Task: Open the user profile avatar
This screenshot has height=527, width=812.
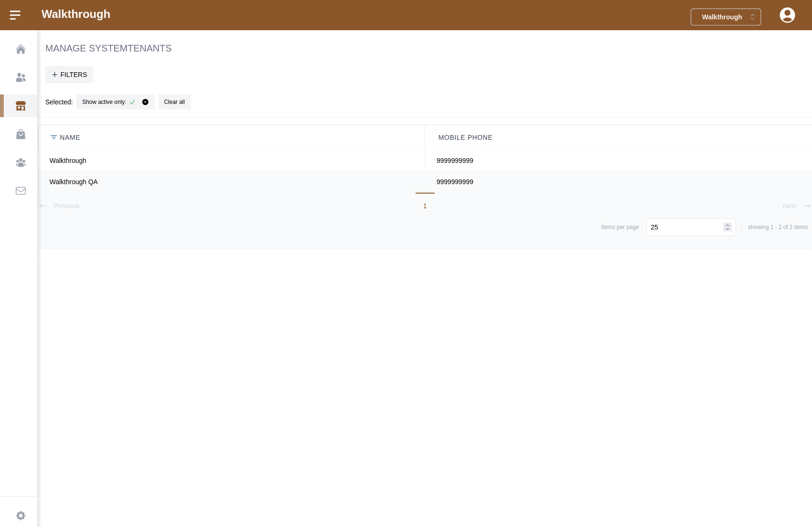Action: (x=787, y=15)
